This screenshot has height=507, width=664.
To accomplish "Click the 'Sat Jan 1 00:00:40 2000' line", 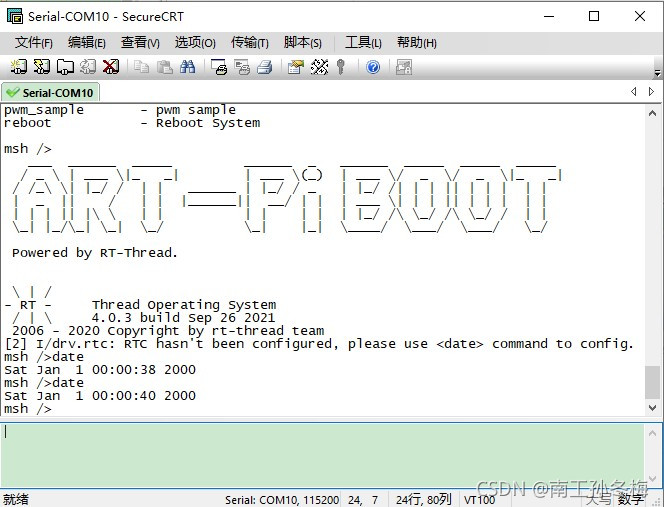I will point(100,396).
